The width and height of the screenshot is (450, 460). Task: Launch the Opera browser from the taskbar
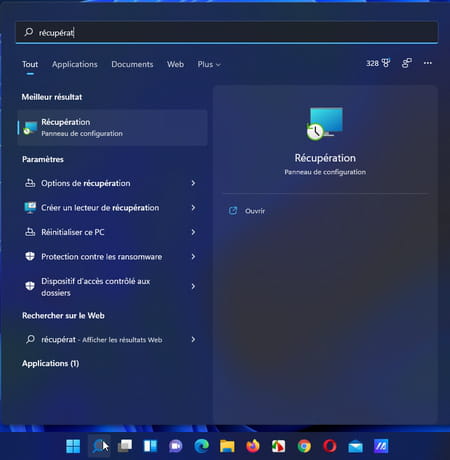[330, 446]
